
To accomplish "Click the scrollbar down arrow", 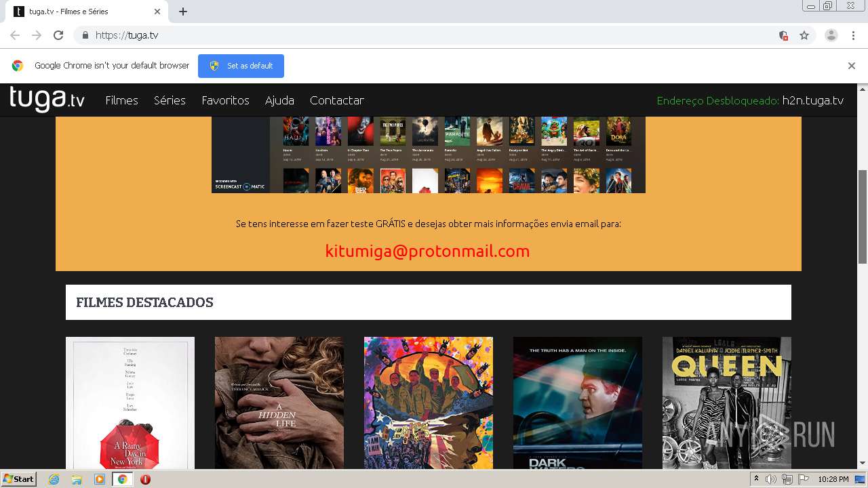I will coord(863,464).
